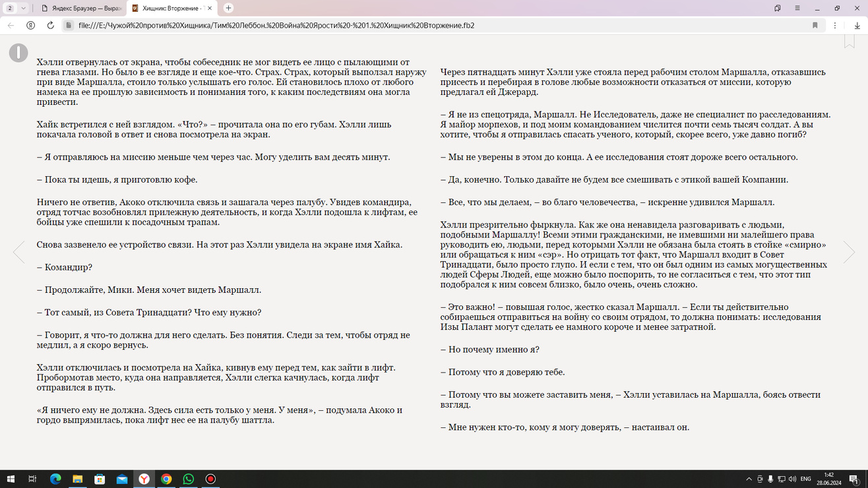Click the paragraph starting '«Я ничего ему не должна'
Viewport: 868px width, 488px height.
[220, 415]
